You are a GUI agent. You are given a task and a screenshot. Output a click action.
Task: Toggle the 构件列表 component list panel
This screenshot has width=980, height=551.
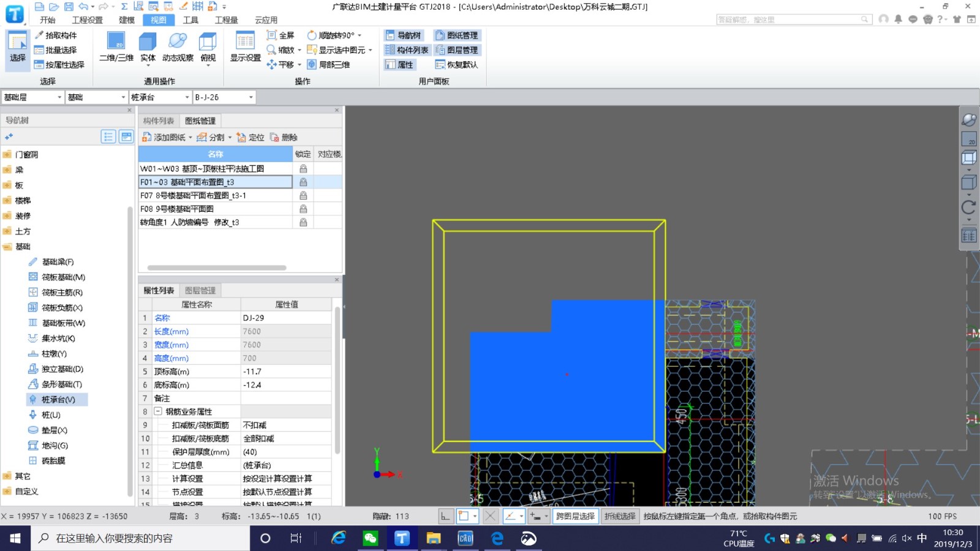[407, 50]
